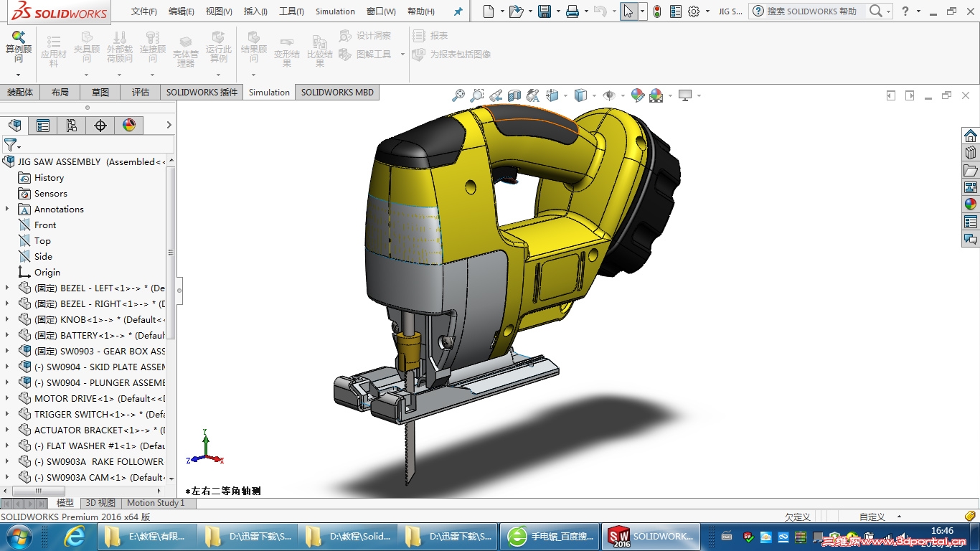The image size is (980, 551).
Task: Open the Options gear dropdown arrow
Action: coord(707,11)
